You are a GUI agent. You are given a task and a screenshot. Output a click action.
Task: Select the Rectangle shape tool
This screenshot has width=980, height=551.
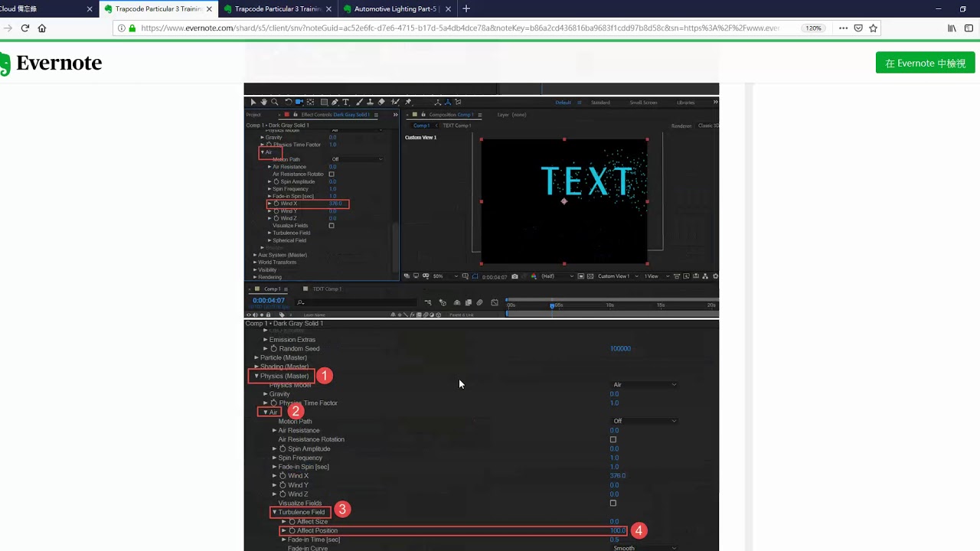click(x=324, y=102)
